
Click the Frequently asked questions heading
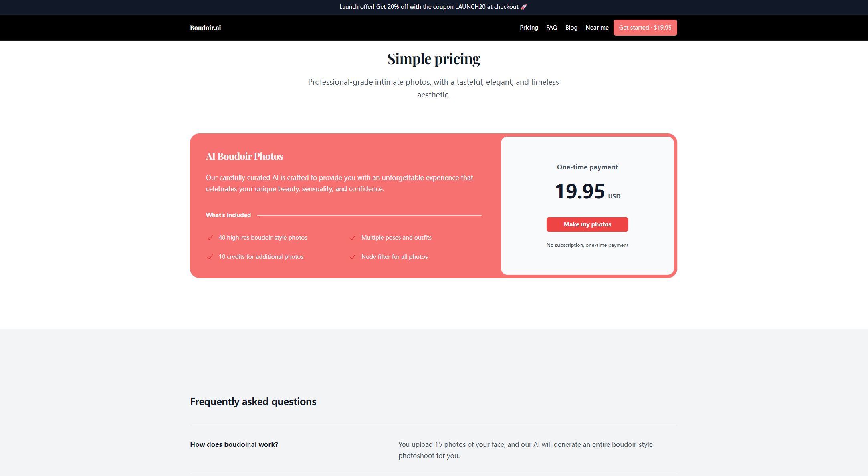(x=253, y=401)
